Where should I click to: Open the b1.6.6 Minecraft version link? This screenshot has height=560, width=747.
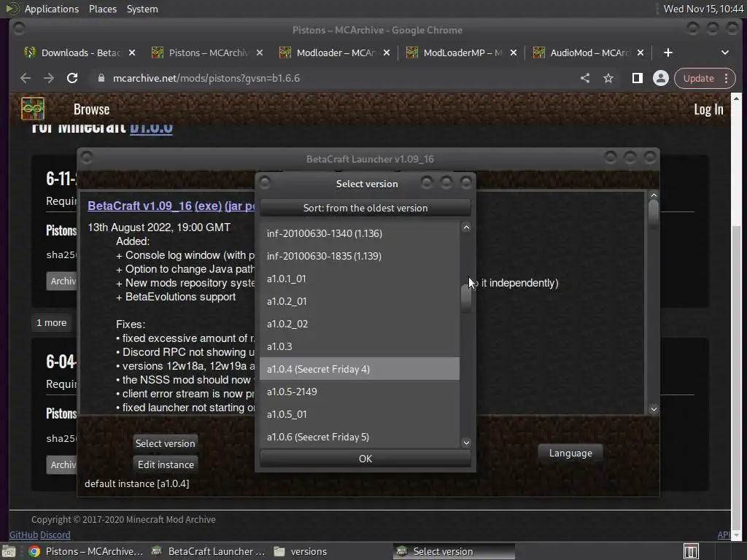tap(151, 128)
